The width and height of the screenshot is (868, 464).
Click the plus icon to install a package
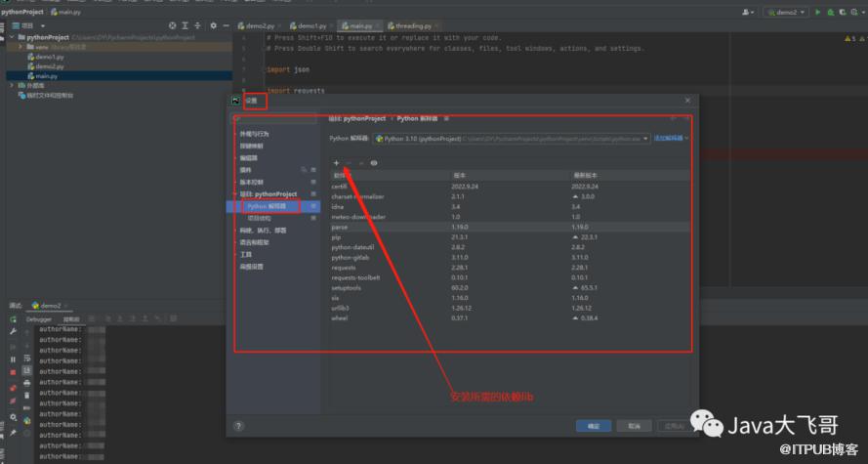[337, 163]
